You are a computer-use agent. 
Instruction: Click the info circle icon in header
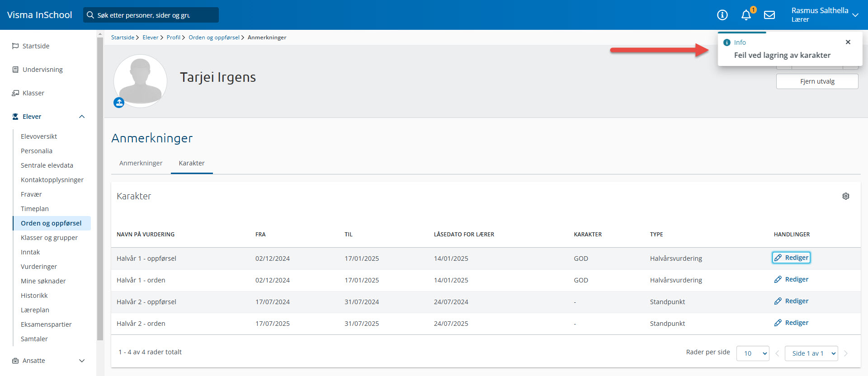coord(722,15)
